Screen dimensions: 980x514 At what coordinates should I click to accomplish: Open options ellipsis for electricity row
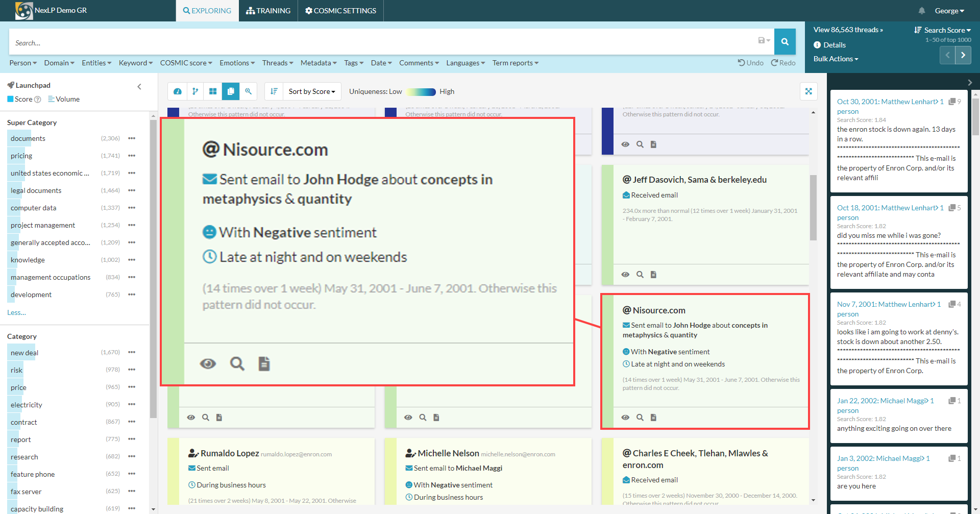point(132,404)
